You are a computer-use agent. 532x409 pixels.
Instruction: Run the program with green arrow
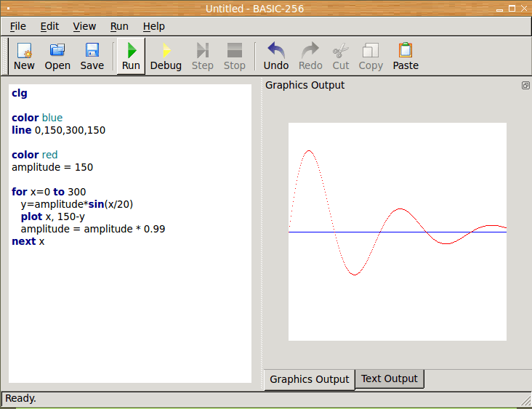pyautogui.click(x=131, y=56)
